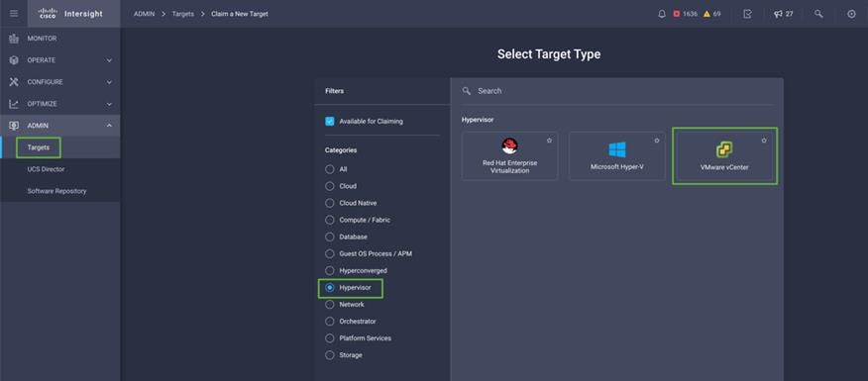The width and height of the screenshot is (868, 381).
Task: Open Software Repository under ADMIN
Action: (x=59, y=191)
